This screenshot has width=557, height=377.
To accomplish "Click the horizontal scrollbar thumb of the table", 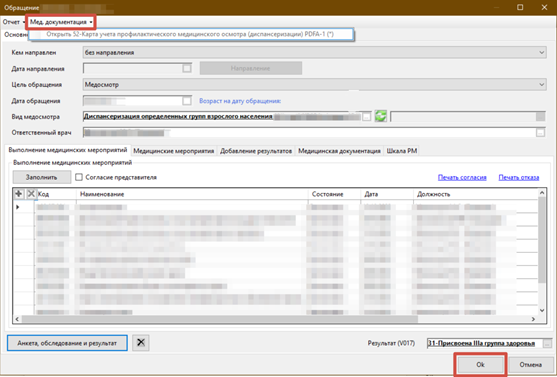I will (x=220, y=319).
